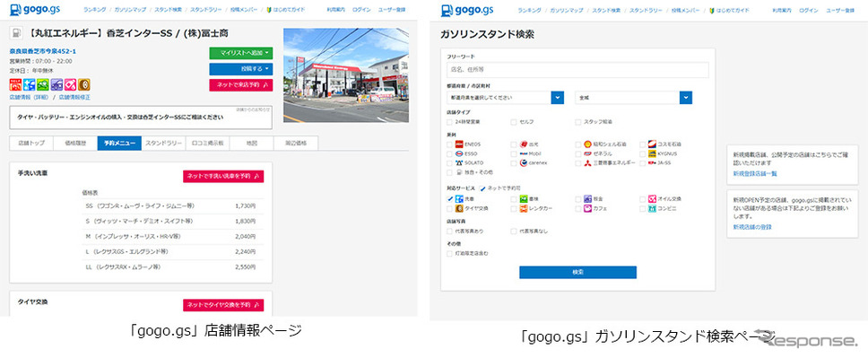Open the 周辺価格 tab
This screenshot has height=358, width=868.
click(x=296, y=143)
